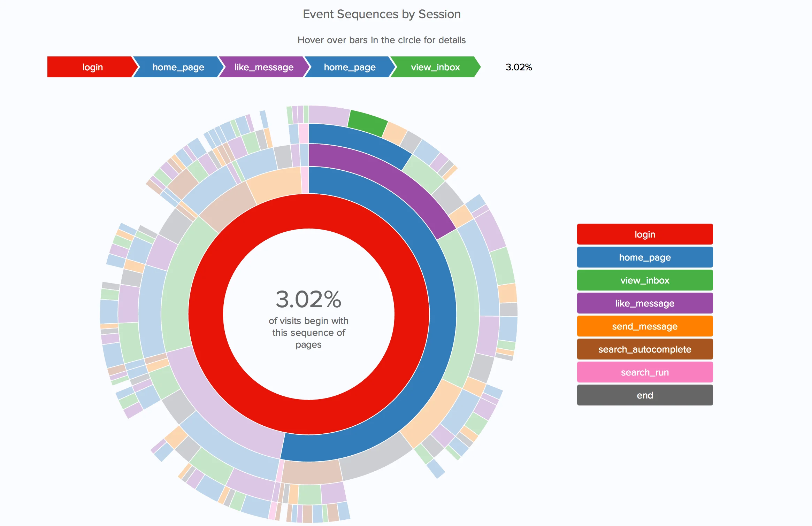
Task: Click the pink search_run legend box
Action: pos(644,372)
